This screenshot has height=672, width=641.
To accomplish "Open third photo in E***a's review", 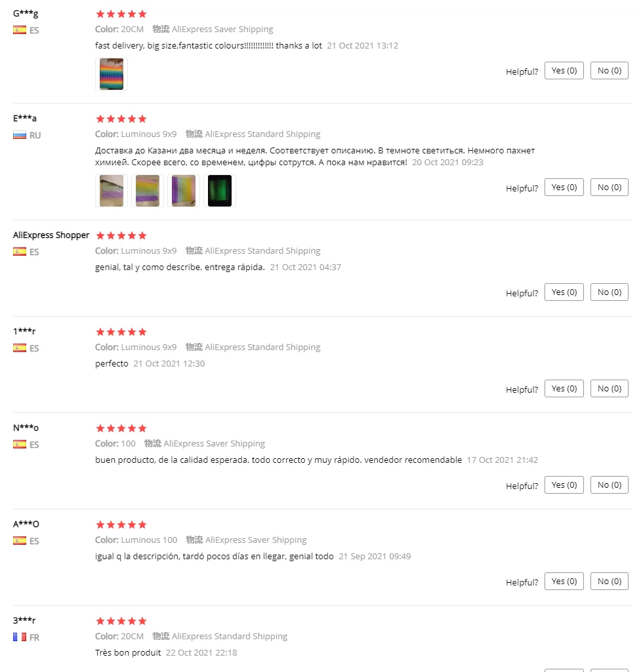I will click(184, 191).
